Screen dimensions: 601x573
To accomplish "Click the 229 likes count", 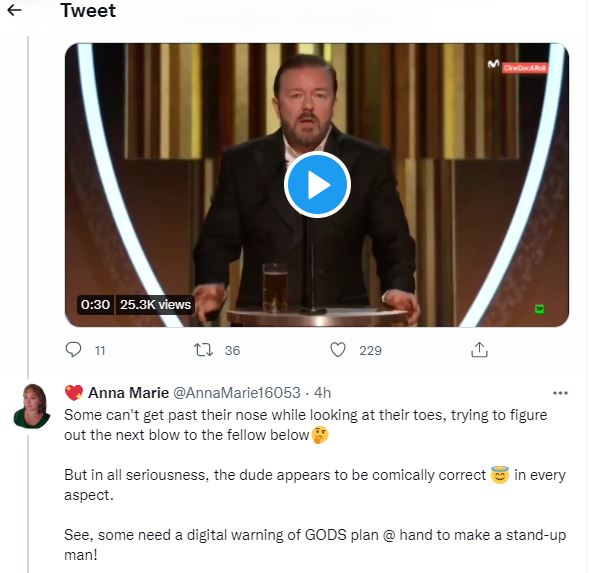I will click(370, 350).
